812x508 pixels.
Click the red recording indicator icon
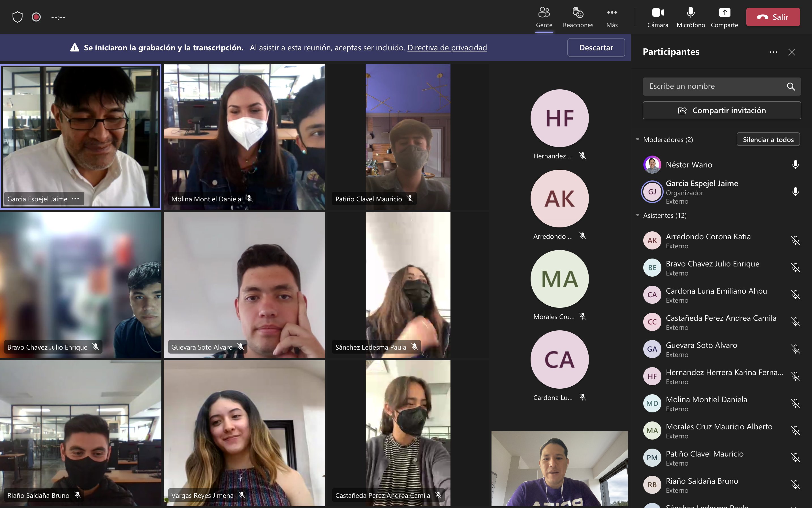pyautogui.click(x=36, y=17)
